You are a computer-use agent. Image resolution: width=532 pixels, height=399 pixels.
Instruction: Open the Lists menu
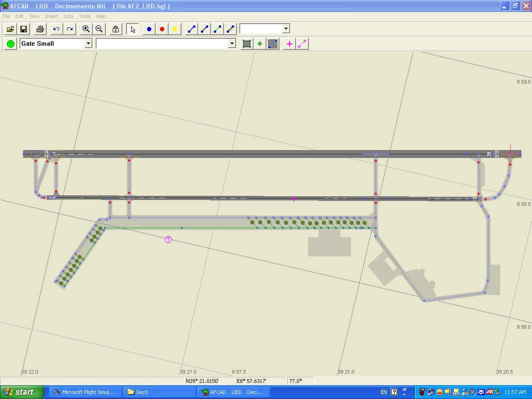tap(68, 16)
